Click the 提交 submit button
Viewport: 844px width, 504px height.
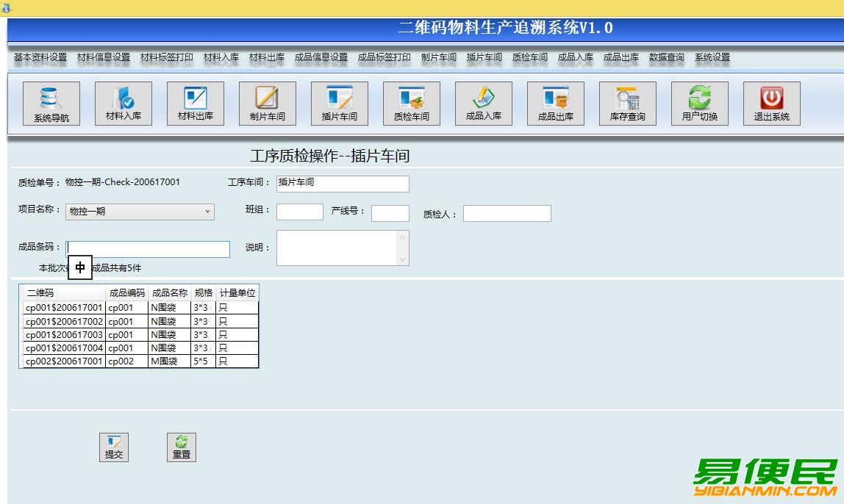coord(114,447)
